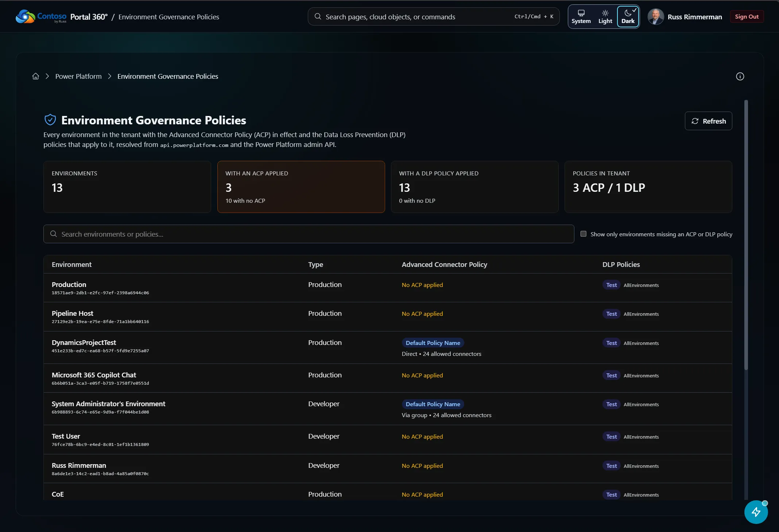779x532 pixels.
Task: Click the DLP Policies column header
Action: coord(621,264)
